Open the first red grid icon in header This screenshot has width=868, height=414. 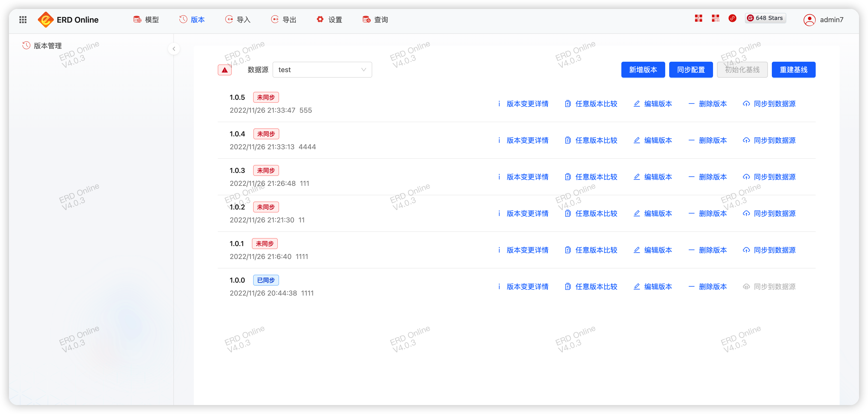coord(698,18)
